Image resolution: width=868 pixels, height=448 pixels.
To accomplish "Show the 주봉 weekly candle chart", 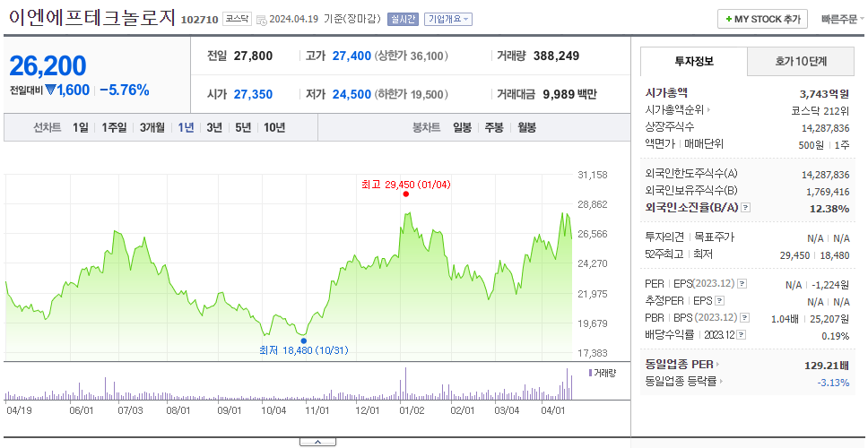I will [x=494, y=128].
